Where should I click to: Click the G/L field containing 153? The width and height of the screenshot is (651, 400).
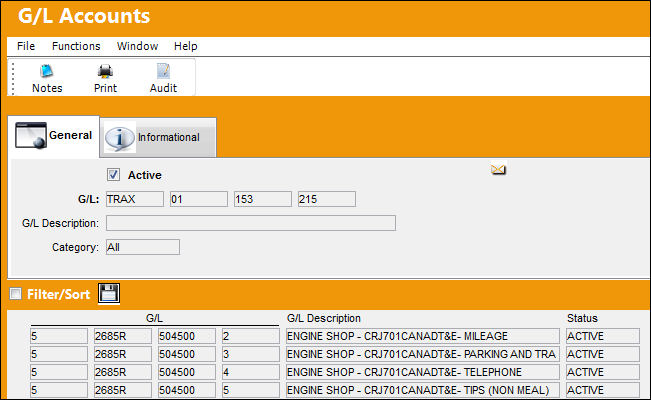(263, 199)
